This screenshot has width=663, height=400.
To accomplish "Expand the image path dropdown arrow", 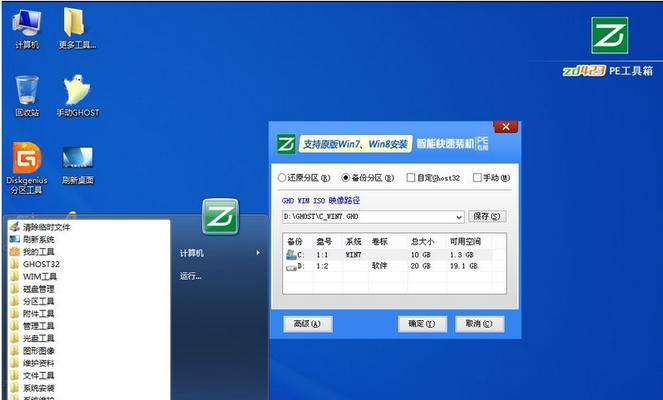I will pyautogui.click(x=459, y=217).
